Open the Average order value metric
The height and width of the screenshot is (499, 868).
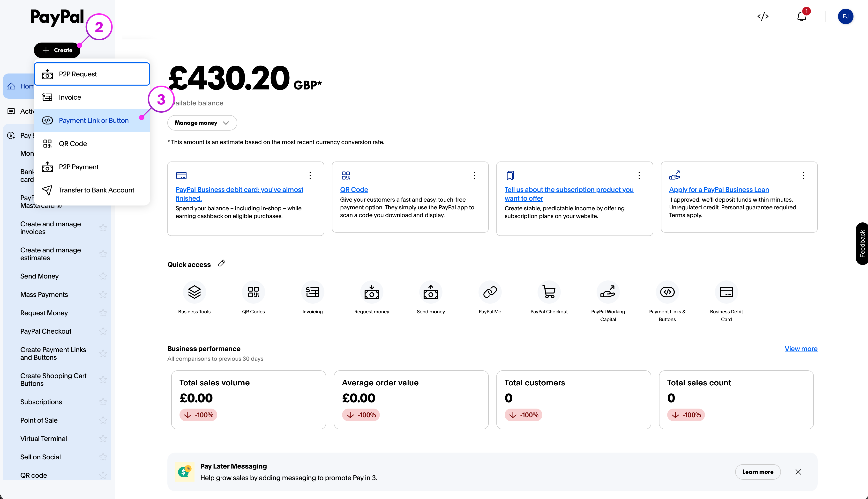[x=380, y=382]
